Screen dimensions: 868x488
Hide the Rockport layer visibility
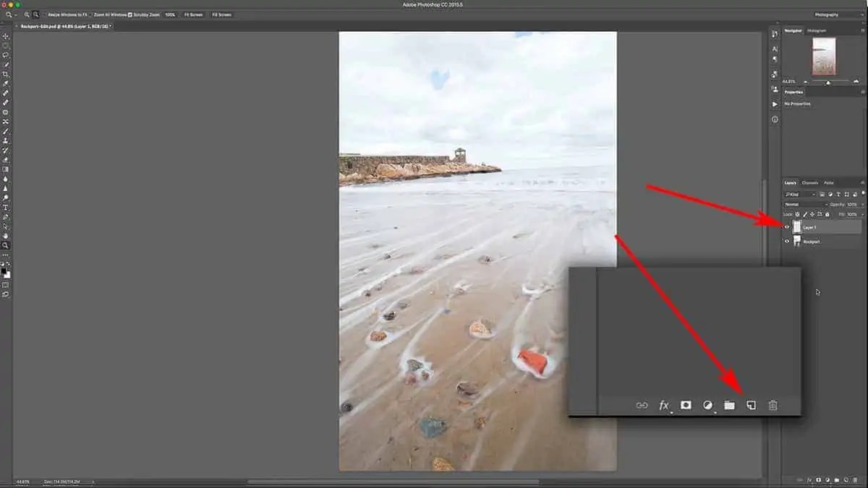click(787, 241)
